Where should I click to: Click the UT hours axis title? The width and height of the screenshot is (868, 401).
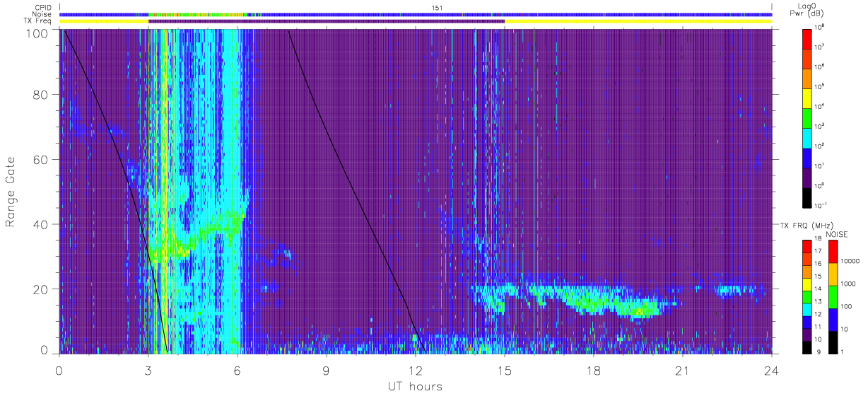click(414, 386)
